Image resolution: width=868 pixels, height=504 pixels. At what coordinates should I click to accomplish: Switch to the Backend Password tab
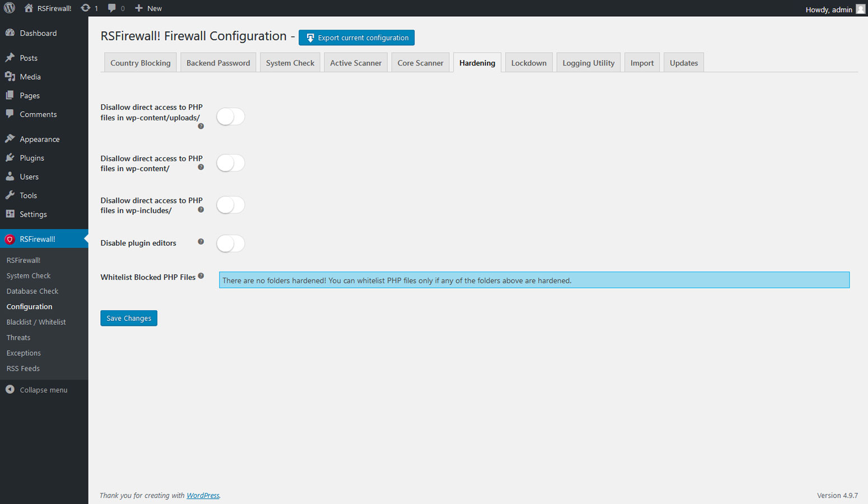[218, 63]
